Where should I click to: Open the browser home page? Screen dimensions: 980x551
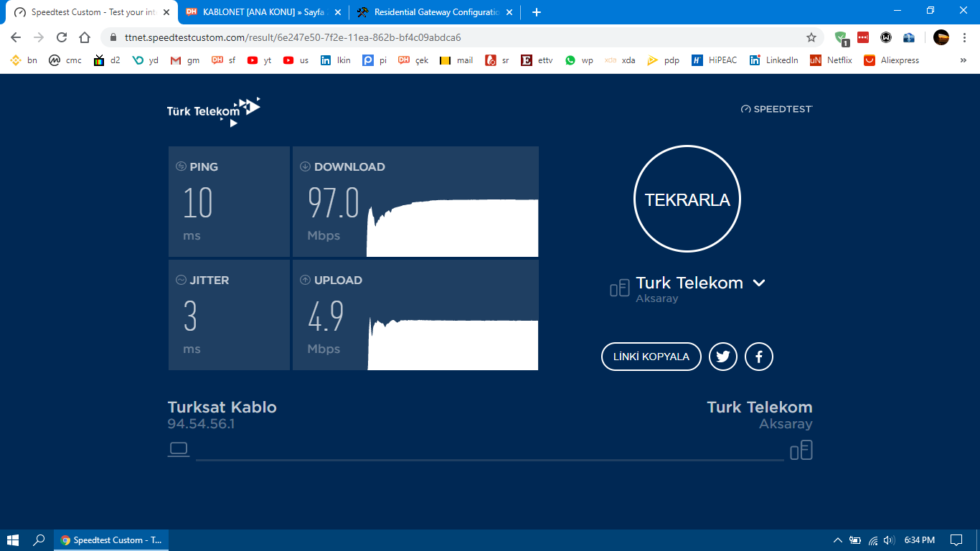pos(85,37)
